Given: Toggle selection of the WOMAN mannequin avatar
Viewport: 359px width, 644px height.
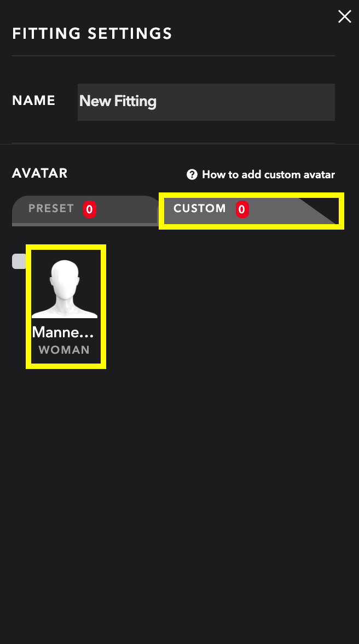Looking at the screenshot, I should tap(65, 306).
